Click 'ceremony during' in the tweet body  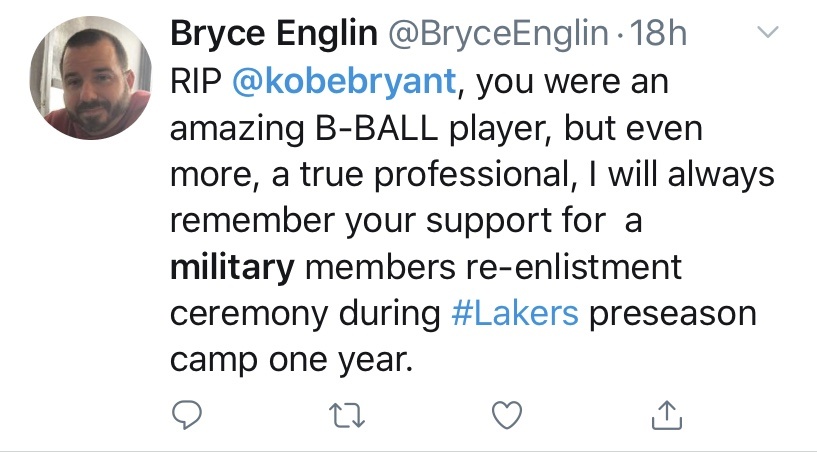coord(305,313)
